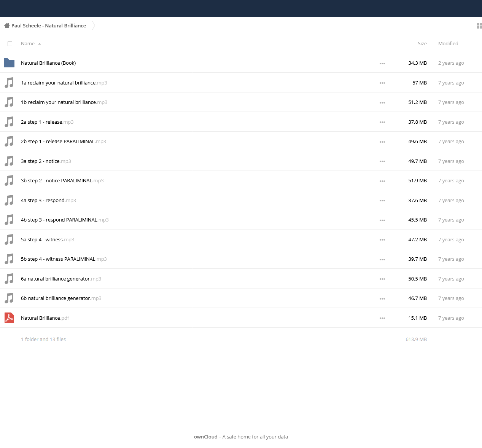
Task: Click the 15.1 MB size value
Action: [417, 318]
